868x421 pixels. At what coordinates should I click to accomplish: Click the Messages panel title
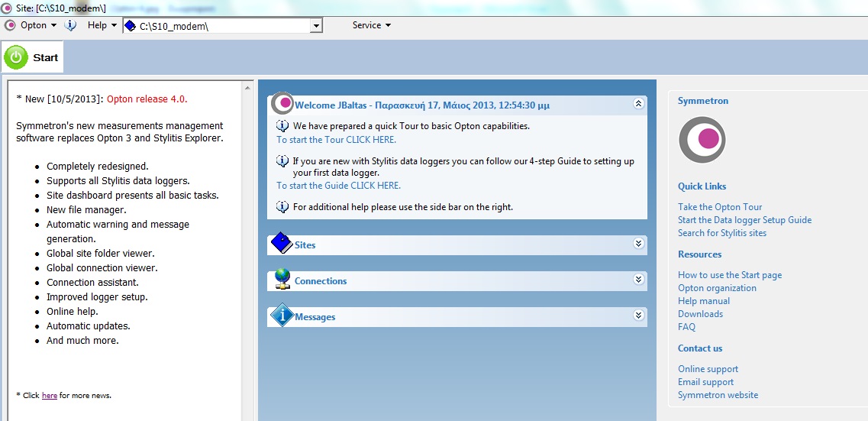(315, 317)
